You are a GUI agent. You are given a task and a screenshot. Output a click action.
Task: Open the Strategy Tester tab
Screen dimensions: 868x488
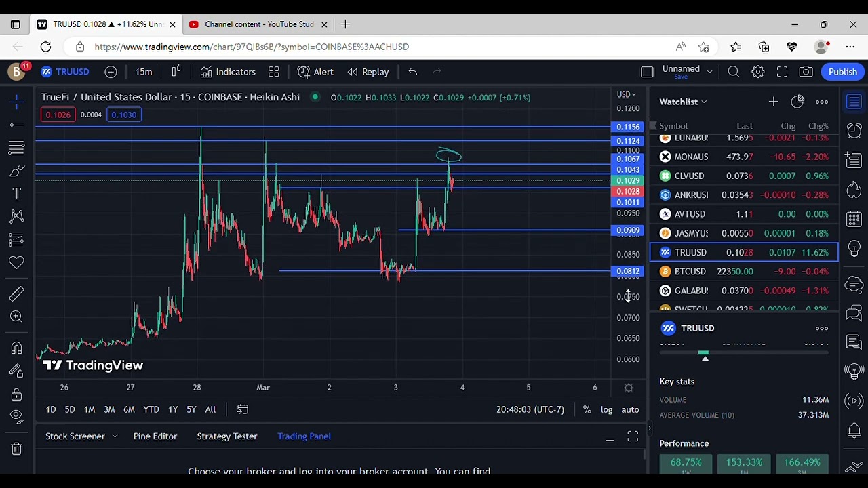coord(227,436)
